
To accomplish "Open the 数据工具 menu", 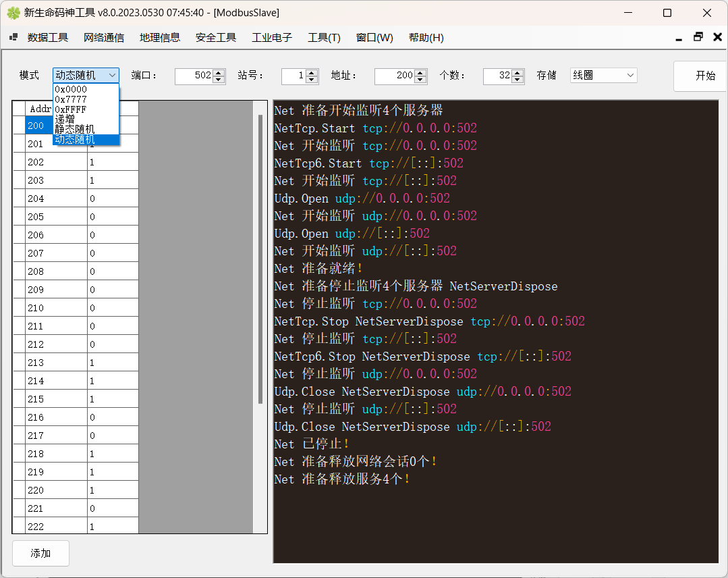I will (48, 38).
